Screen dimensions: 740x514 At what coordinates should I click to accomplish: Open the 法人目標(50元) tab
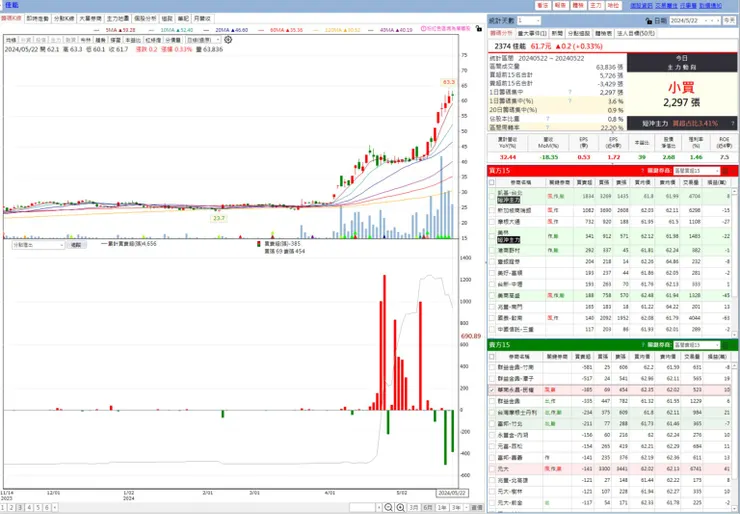coord(636,34)
